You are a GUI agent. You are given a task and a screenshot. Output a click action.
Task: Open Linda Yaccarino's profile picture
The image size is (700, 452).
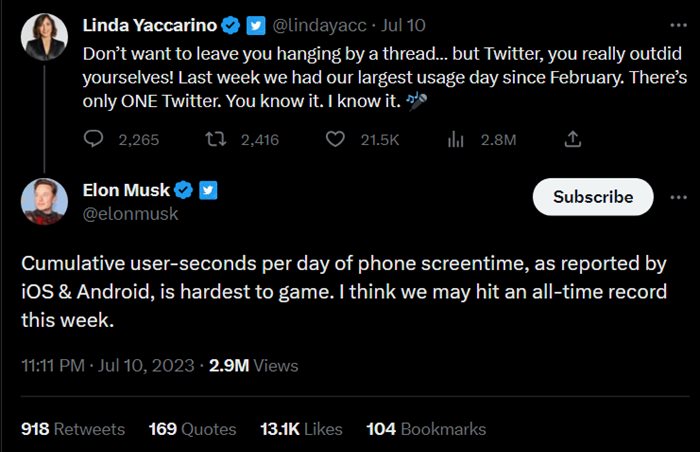(x=45, y=35)
